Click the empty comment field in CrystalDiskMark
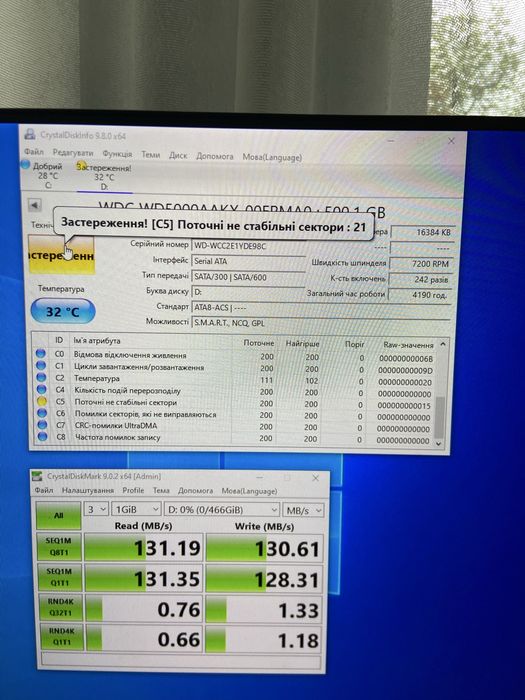This screenshot has height=700, width=525. (181, 661)
